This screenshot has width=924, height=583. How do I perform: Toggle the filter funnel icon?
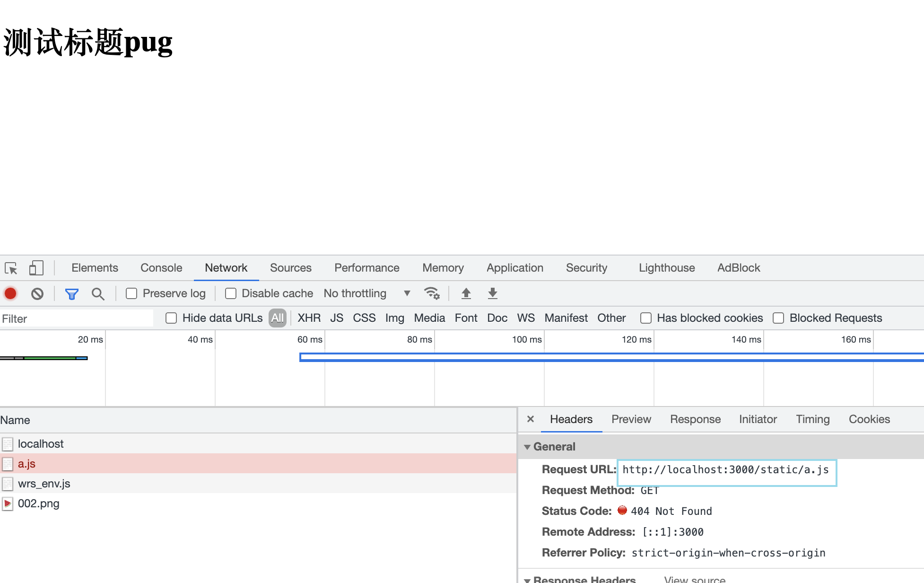[71, 294]
